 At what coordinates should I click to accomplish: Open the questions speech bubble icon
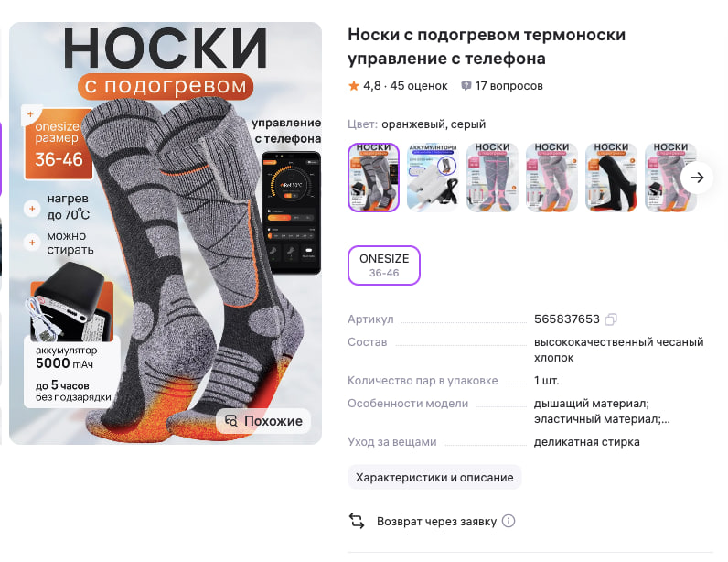coord(466,86)
